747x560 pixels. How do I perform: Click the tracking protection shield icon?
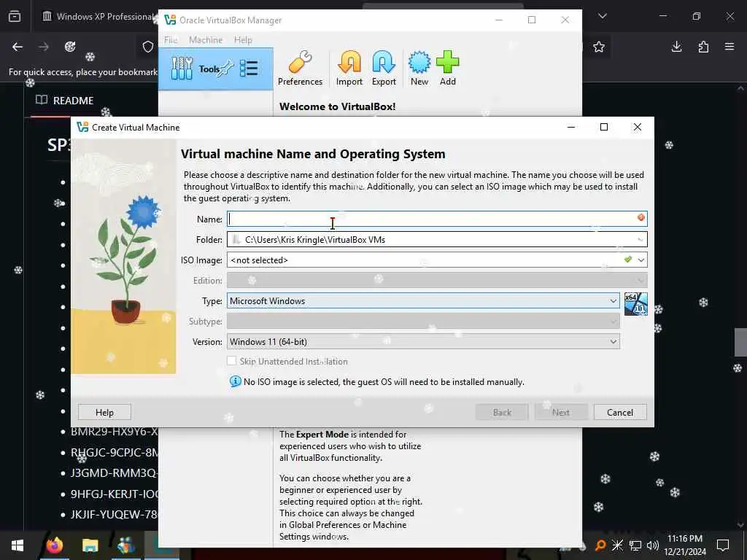point(148,47)
